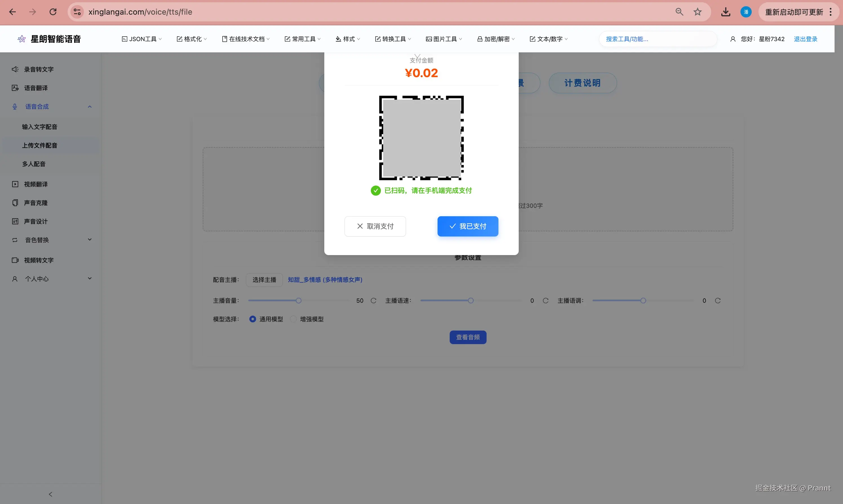Click the user icon beside 您好
Screen dimensions: 843x504
733,39
